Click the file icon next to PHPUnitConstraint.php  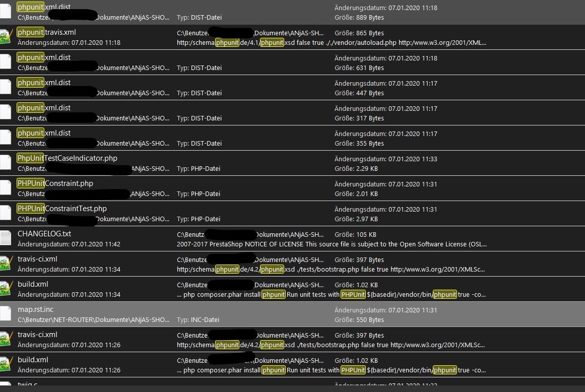click(x=6, y=188)
